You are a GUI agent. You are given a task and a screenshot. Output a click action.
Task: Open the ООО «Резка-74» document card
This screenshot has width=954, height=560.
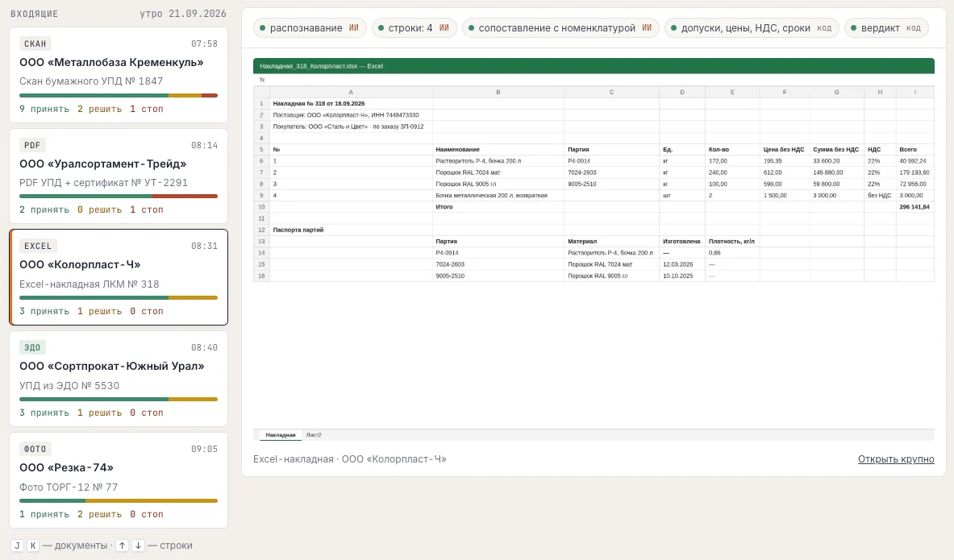(x=119, y=480)
